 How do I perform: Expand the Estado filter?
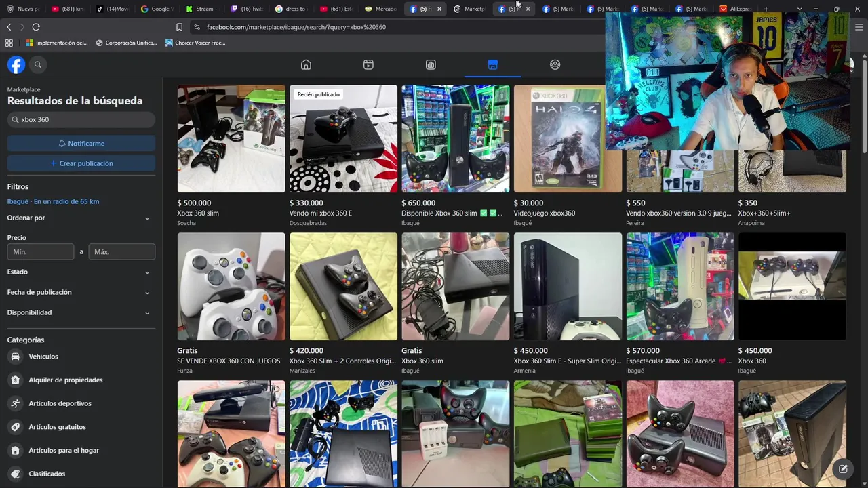click(81, 272)
